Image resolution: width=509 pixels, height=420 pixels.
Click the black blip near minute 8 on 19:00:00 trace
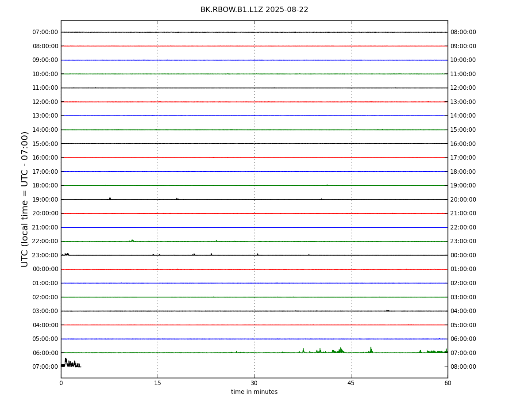tap(110, 198)
